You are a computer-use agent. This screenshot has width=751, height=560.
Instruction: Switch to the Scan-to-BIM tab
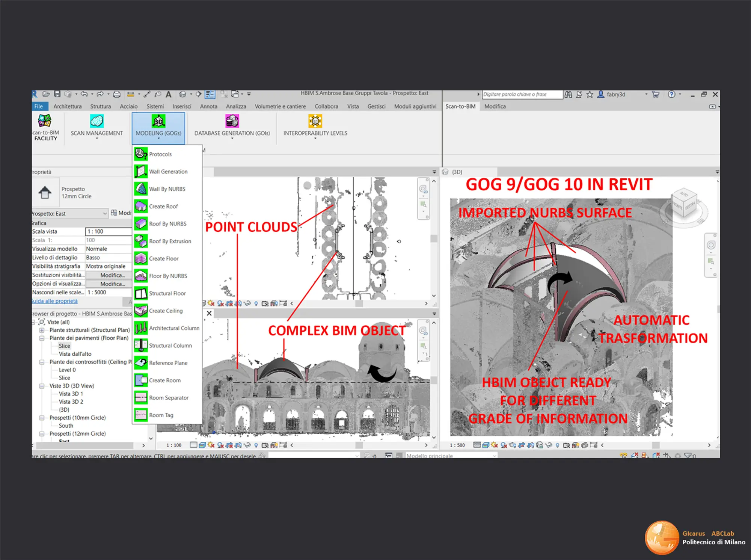(x=460, y=106)
